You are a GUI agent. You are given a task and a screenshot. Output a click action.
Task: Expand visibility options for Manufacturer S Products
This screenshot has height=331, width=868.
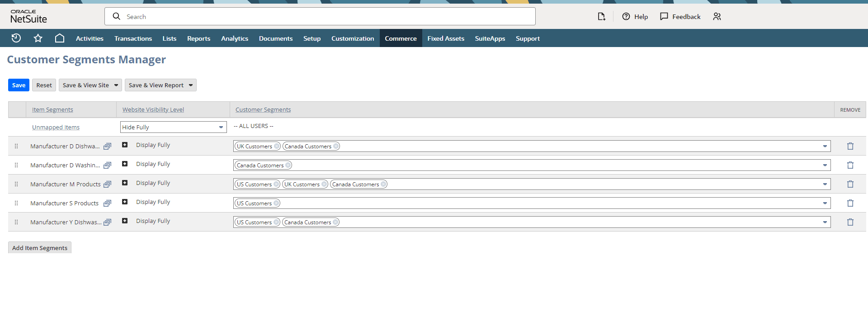[x=125, y=202]
